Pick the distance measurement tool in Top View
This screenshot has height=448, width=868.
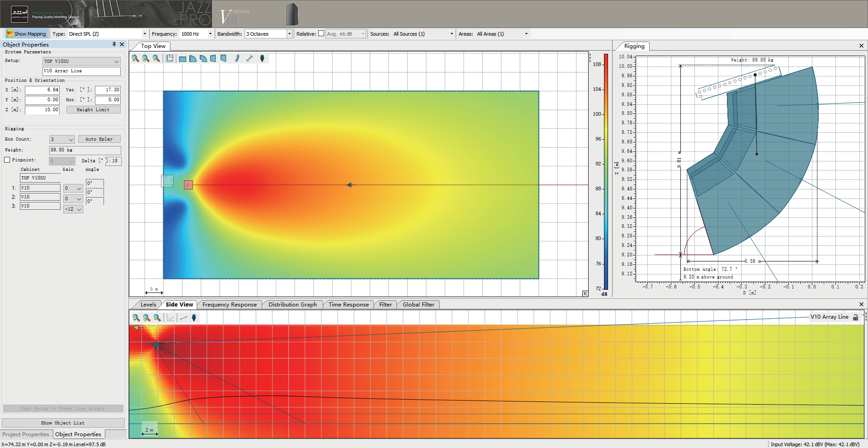click(x=249, y=58)
